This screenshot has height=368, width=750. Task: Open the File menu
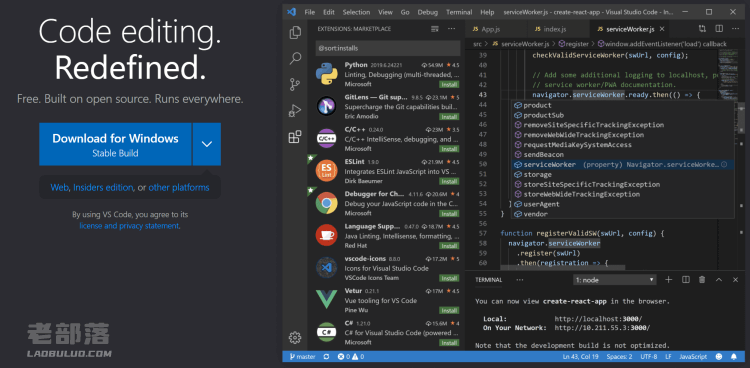tap(309, 12)
